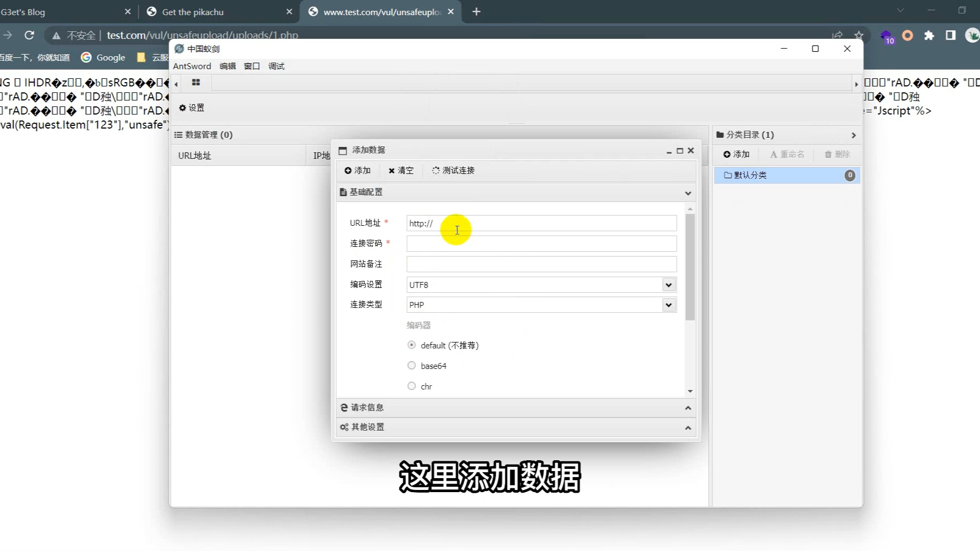
Task: Open the Google bookmark
Action: click(103, 57)
